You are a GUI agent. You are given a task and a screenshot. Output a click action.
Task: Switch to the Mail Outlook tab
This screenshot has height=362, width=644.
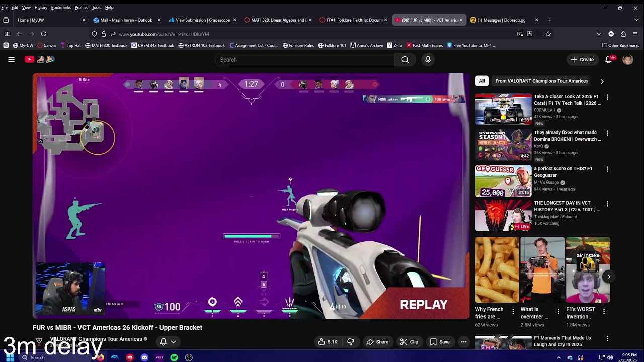pos(126,20)
